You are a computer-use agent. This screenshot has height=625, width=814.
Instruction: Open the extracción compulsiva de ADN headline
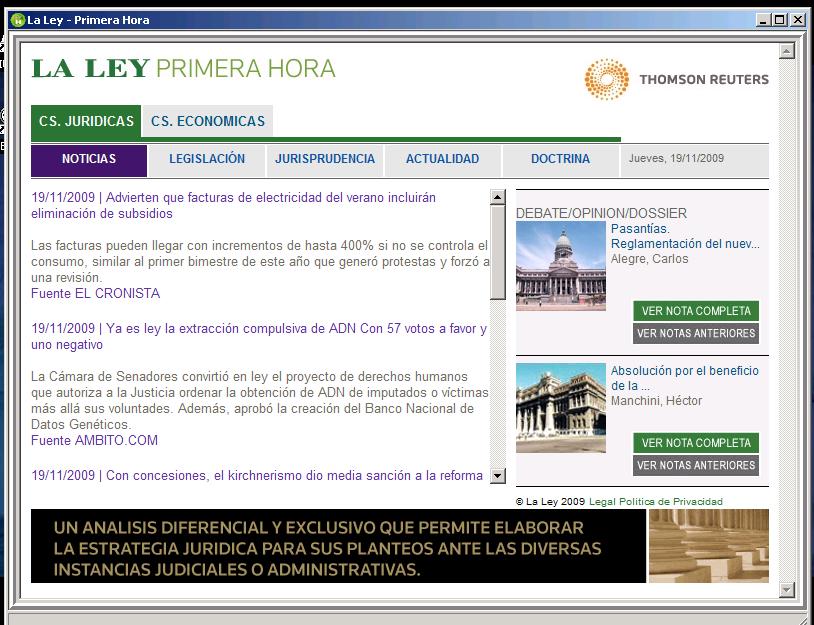[259, 336]
